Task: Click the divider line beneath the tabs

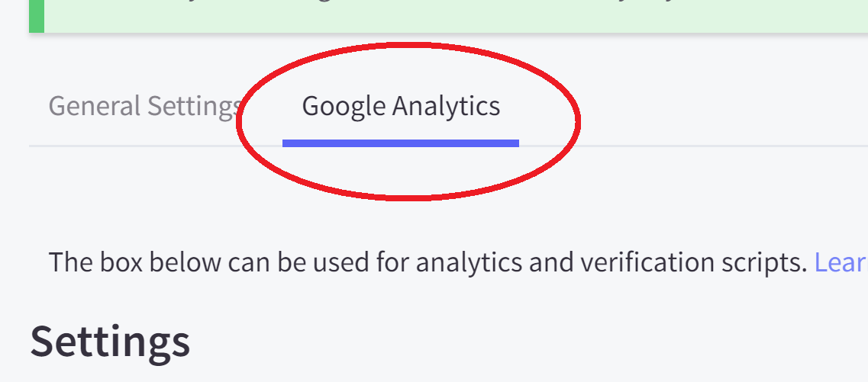Action: (x=153, y=145)
